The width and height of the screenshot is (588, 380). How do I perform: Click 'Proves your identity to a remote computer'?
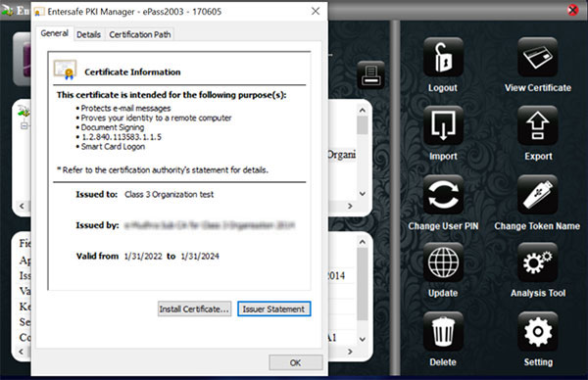156,118
